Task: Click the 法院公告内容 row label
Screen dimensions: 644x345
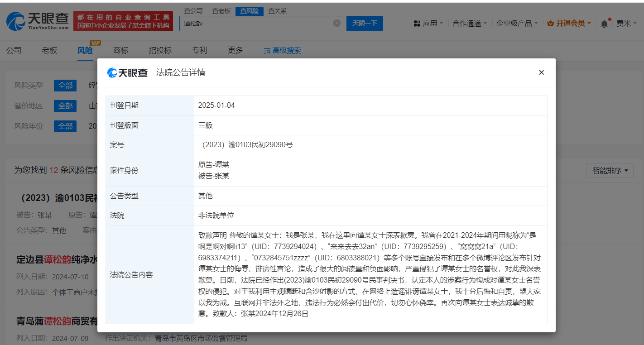Action: click(132, 275)
